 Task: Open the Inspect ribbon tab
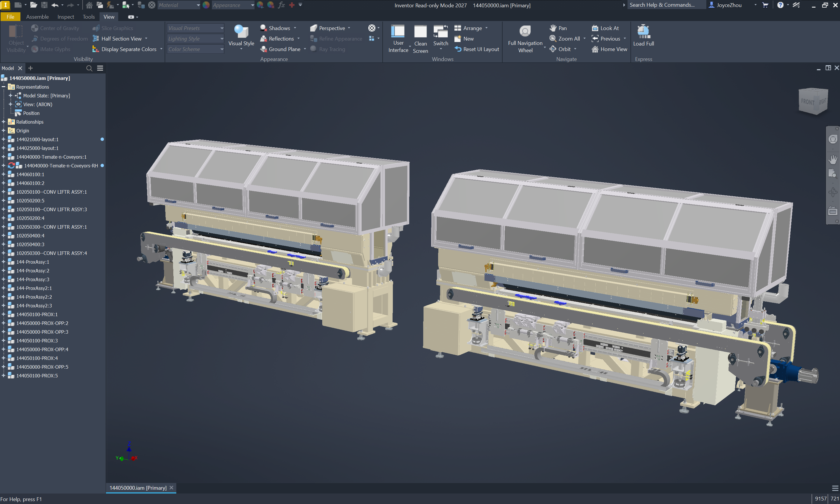point(66,17)
